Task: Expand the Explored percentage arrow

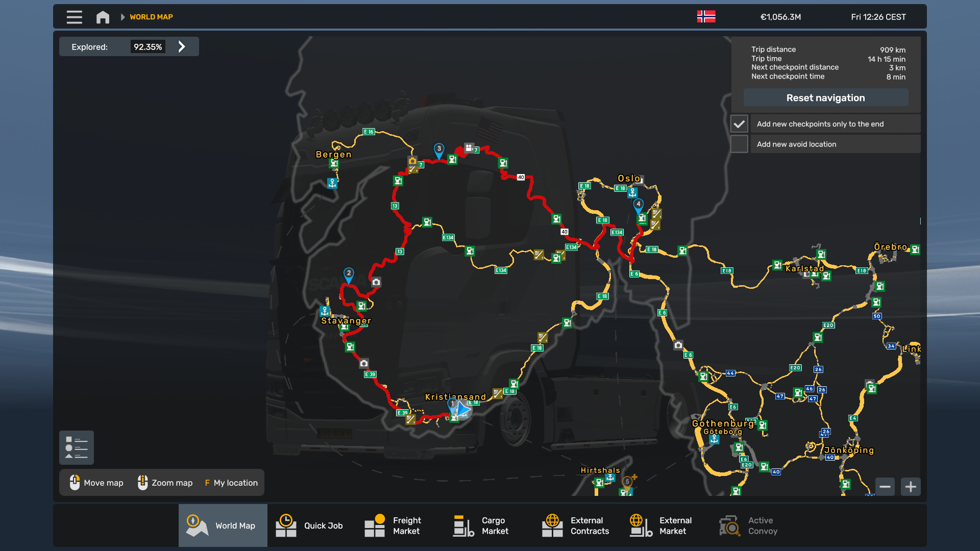Action: (x=182, y=47)
